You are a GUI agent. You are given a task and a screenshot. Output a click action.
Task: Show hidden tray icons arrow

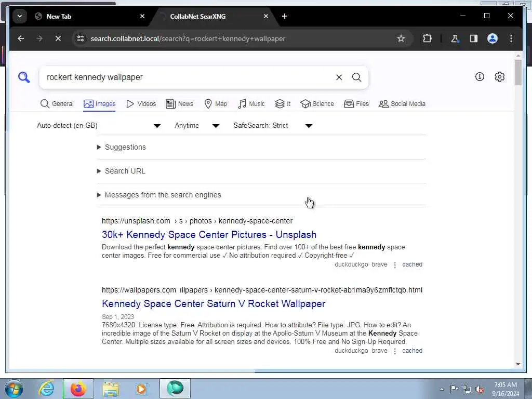442,390
